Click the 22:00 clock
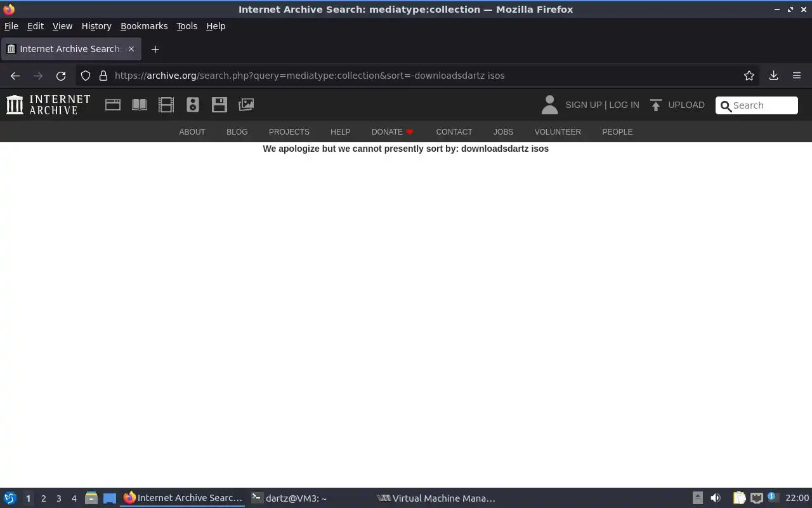 tap(797, 498)
